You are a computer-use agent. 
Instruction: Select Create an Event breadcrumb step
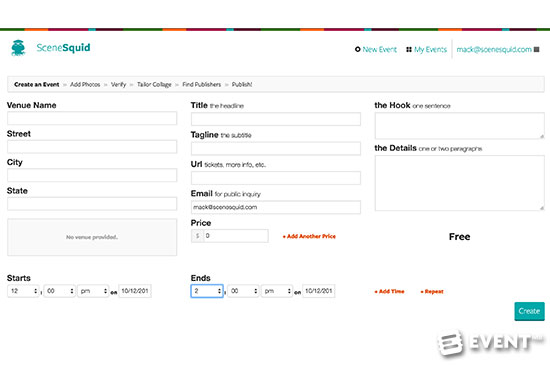pyautogui.click(x=36, y=85)
